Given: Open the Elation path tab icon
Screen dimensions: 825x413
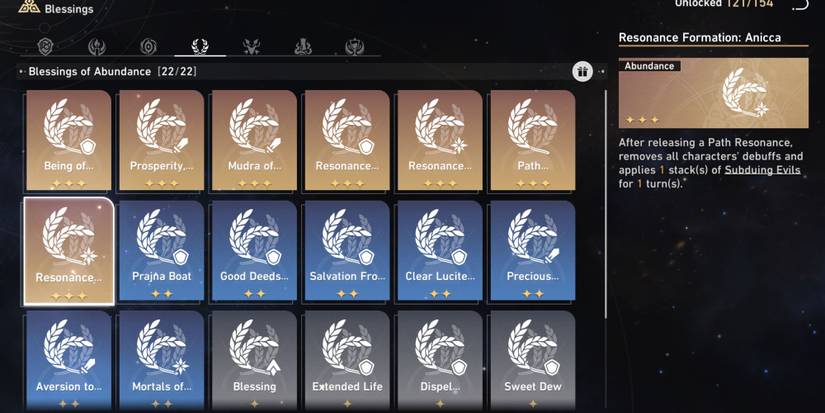Looking at the screenshot, I should tap(355, 47).
